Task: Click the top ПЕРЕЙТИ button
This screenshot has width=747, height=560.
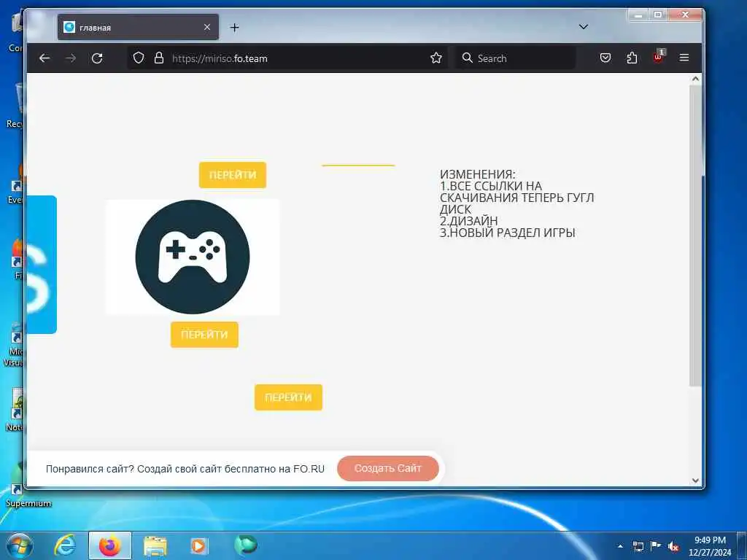Action: point(233,175)
